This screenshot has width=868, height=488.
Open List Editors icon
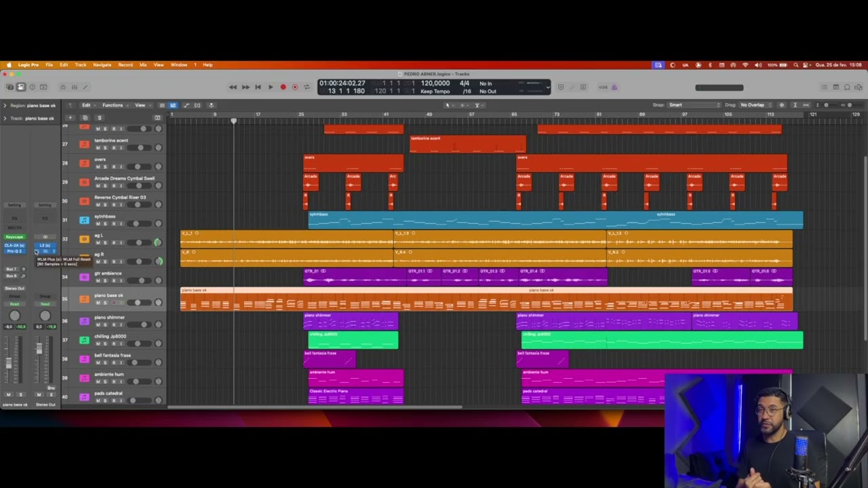pos(824,87)
